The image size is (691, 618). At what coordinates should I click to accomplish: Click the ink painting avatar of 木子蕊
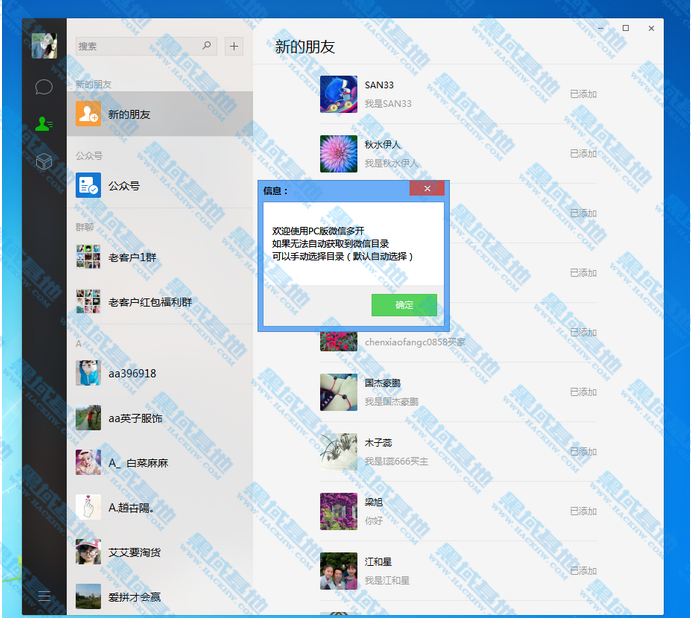(x=338, y=451)
